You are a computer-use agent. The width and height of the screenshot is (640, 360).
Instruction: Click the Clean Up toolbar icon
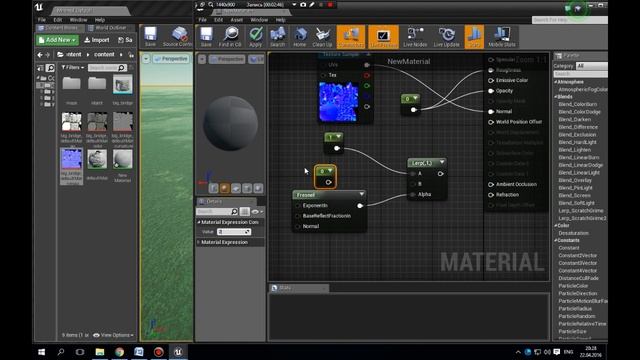point(322,37)
